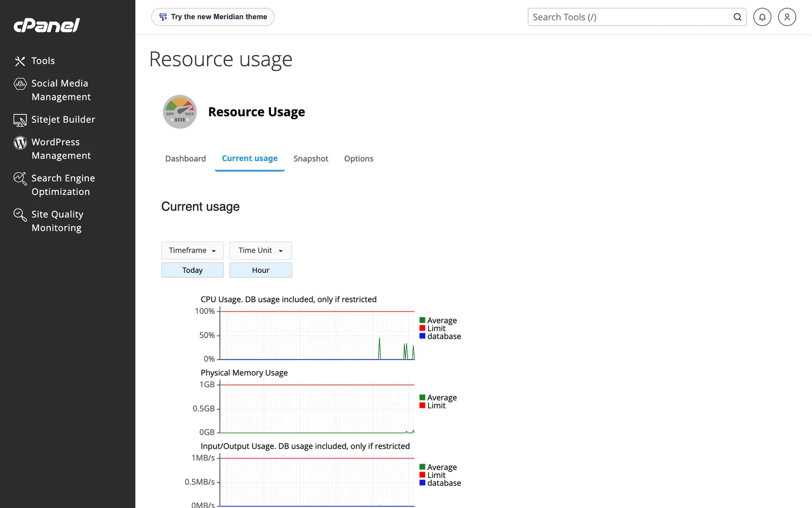Open WordPress Management text link
The image size is (812, 508).
pos(61,149)
